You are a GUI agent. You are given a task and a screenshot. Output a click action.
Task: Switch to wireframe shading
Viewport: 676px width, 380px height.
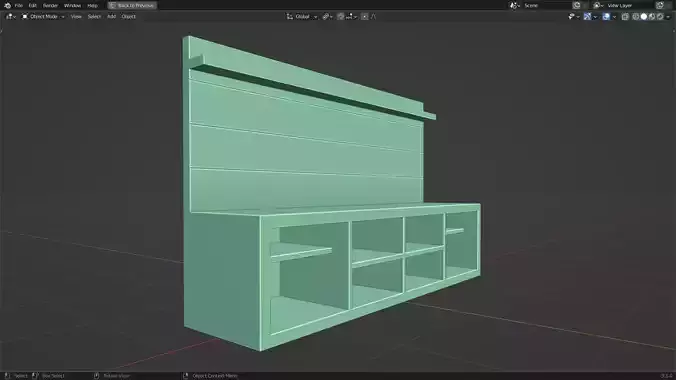tap(635, 16)
